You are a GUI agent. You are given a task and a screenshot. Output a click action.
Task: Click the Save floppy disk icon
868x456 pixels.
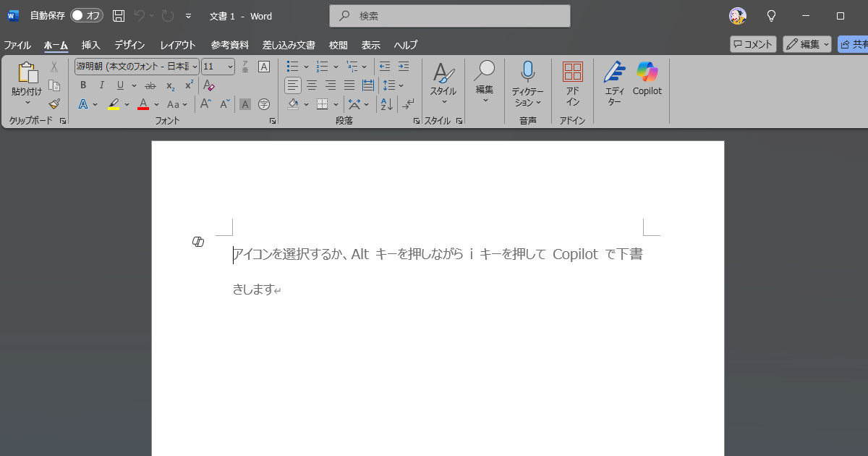coord(119,16)
